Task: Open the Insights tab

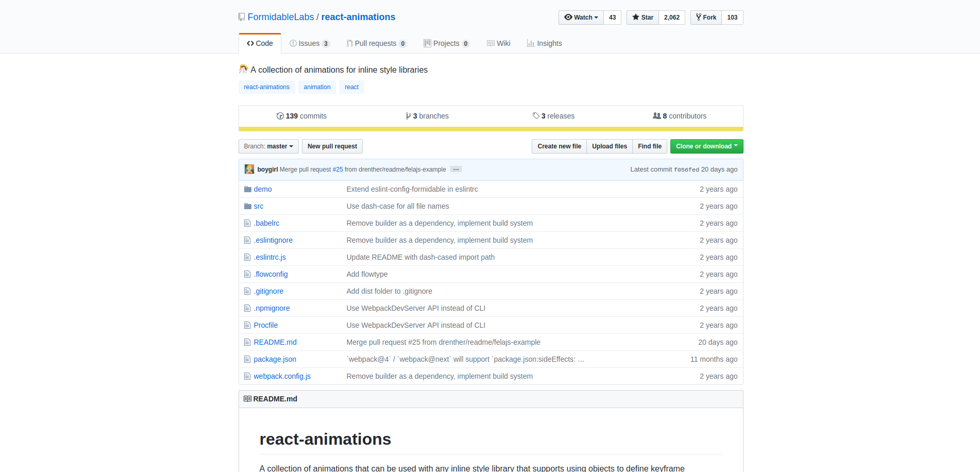Action: pos(544,43)
